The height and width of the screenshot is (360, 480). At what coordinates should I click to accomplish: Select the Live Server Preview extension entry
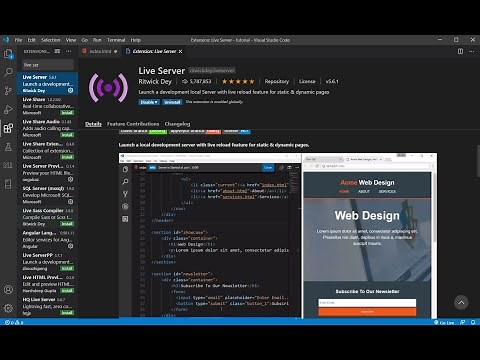(47, 173)
